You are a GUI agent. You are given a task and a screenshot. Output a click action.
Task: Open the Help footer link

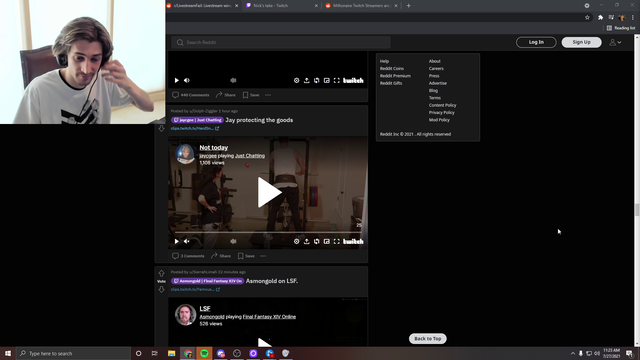384,61
